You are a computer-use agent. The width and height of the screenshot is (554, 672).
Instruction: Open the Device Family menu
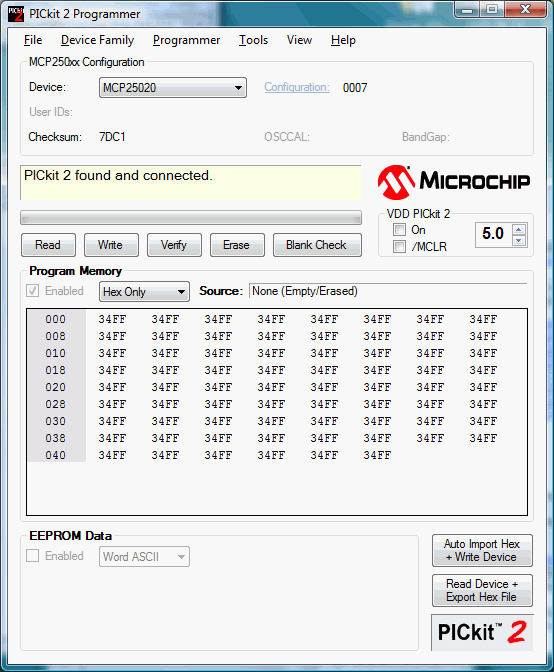tap(97, 40)
